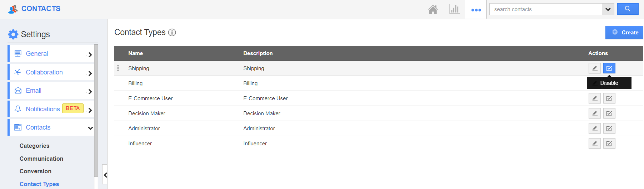Image resolution: width=644 pixels, height=189 pixels.
Task: Open the three-dots more options menu
Action: pyautogui.click(x=476, y=10)
